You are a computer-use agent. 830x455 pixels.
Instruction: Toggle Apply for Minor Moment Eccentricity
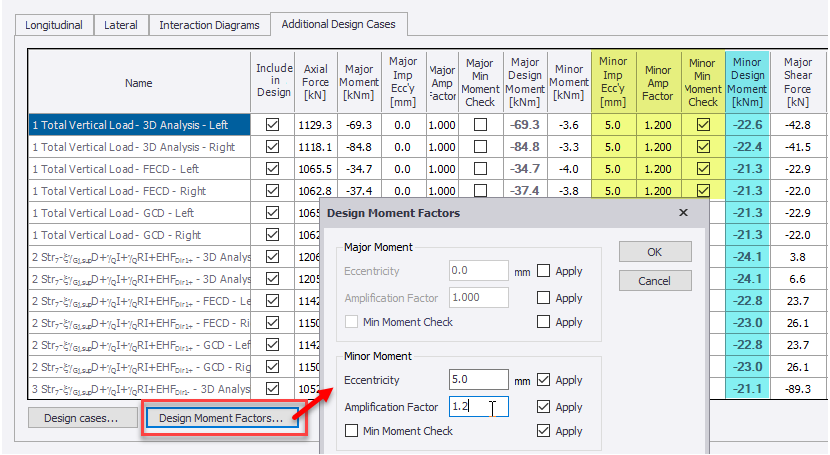tap(543, 380)
